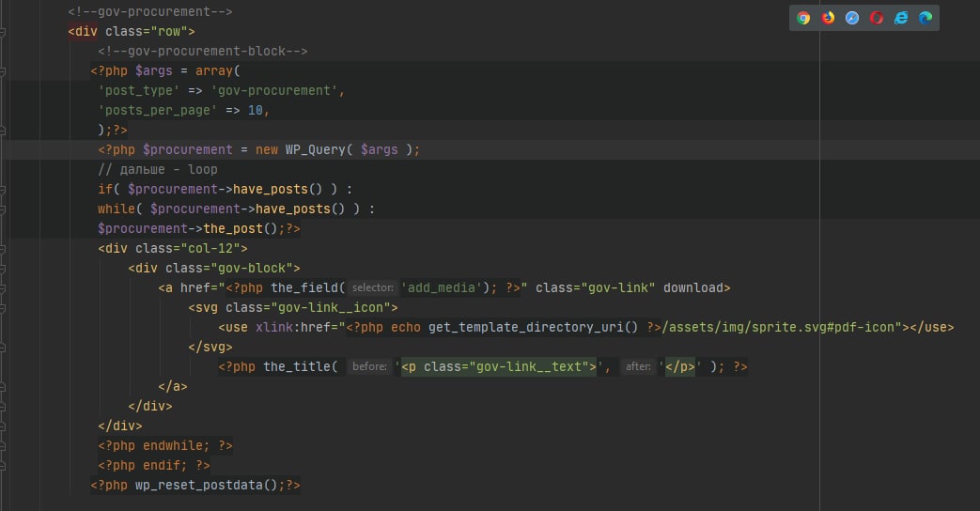Collapse the $args array fold marker
Screen dimensions: 980x511
(x=3, y=71)
